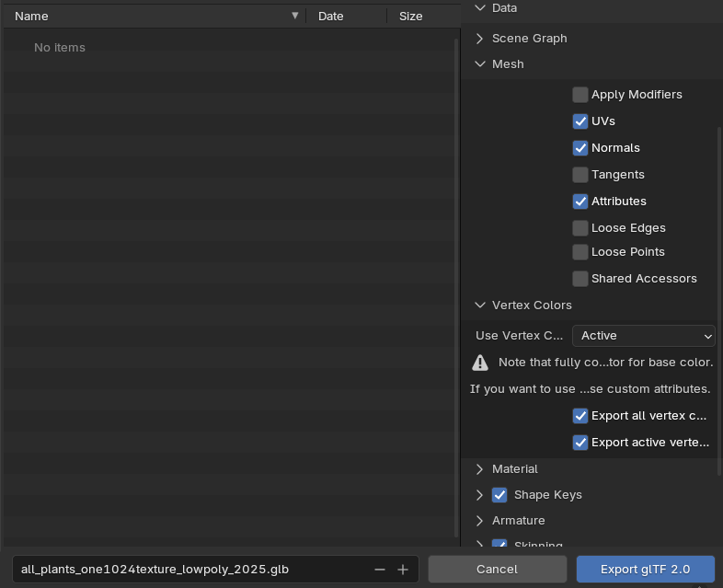Sort files by Size column

point(423,17)
